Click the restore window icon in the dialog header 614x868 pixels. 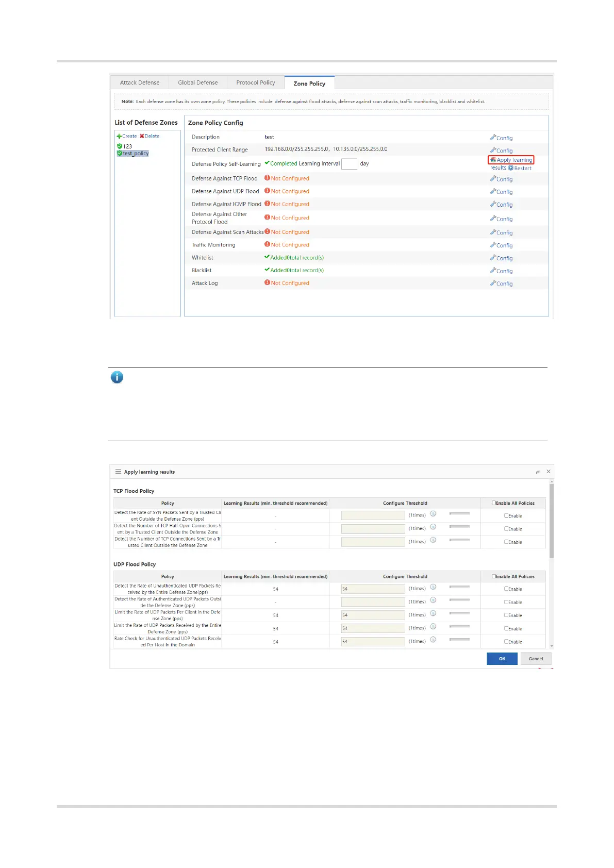(538, 472)
